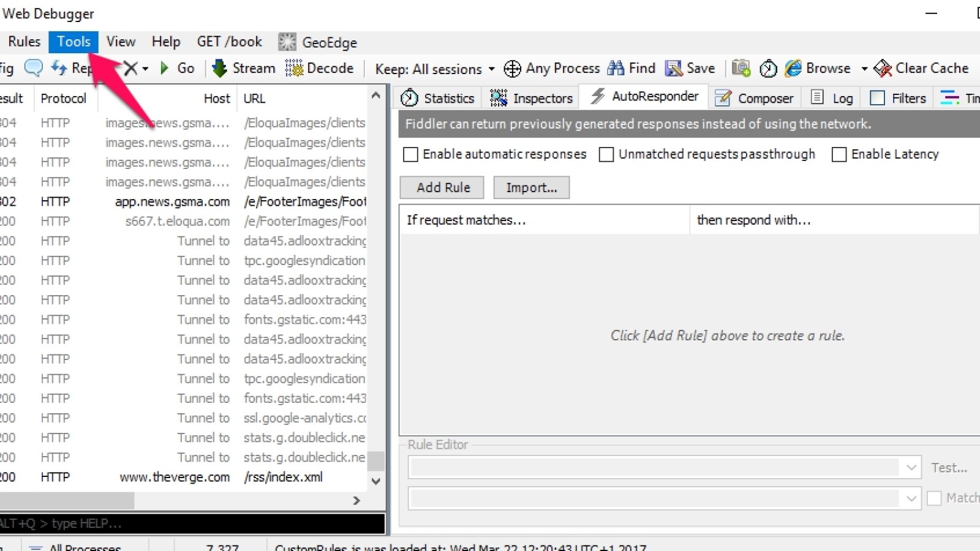Enable automatic responses checkbox

pos(410,154)
